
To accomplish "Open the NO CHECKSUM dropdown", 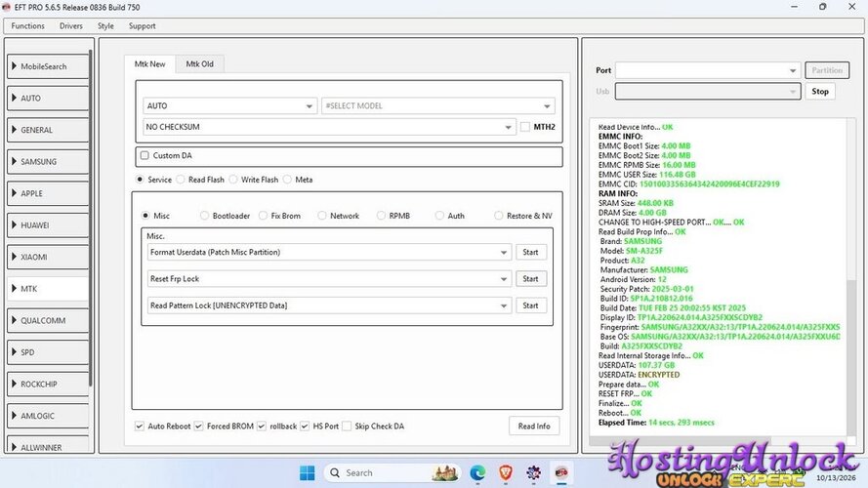I will [x=329, y=127].
